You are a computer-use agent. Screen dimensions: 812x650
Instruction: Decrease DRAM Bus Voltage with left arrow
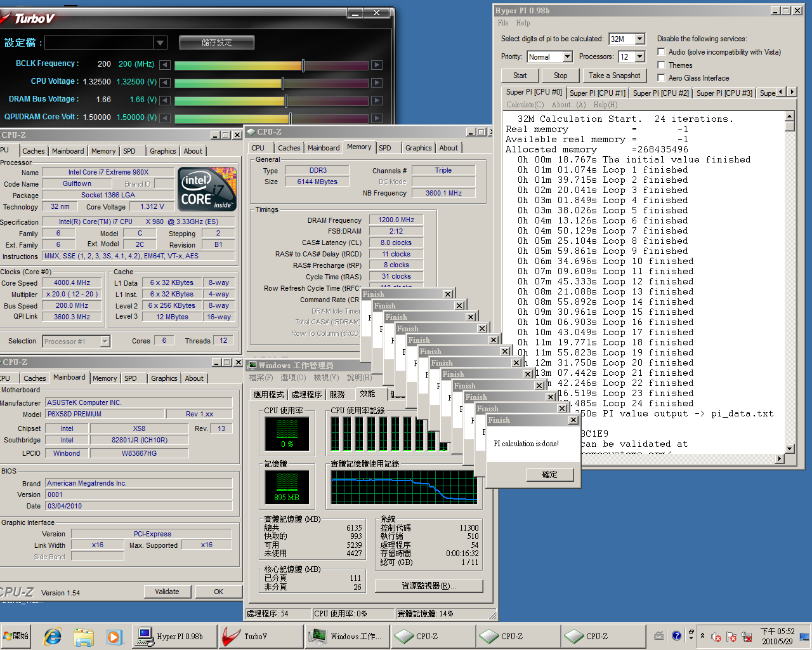[x=165, y=100]
